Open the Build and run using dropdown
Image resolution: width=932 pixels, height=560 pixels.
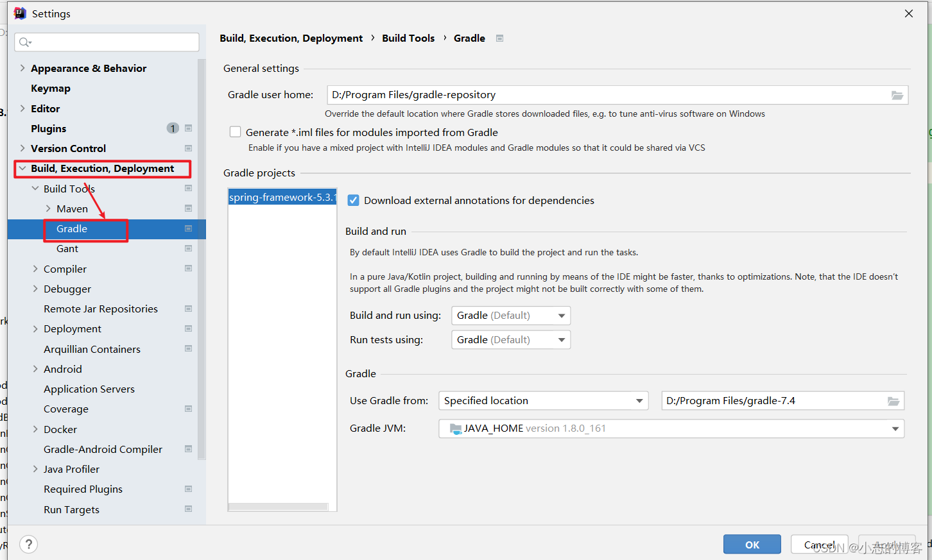pos(511,316)
